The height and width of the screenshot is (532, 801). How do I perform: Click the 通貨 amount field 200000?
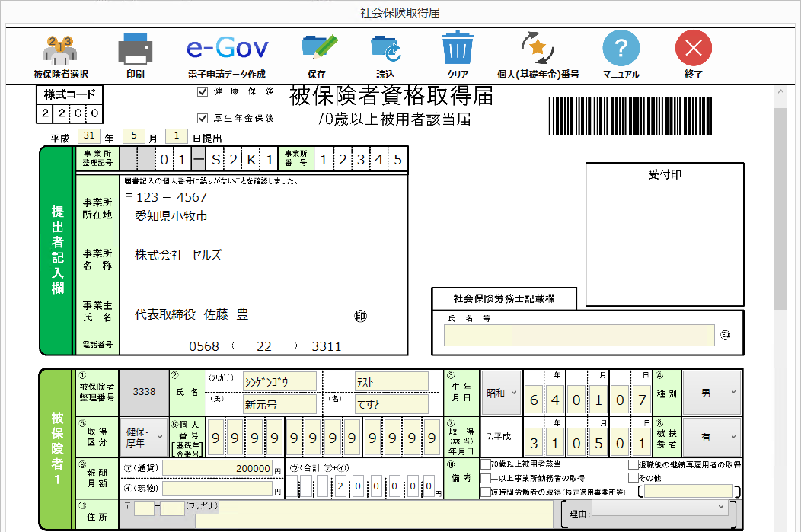click(218, 468)
